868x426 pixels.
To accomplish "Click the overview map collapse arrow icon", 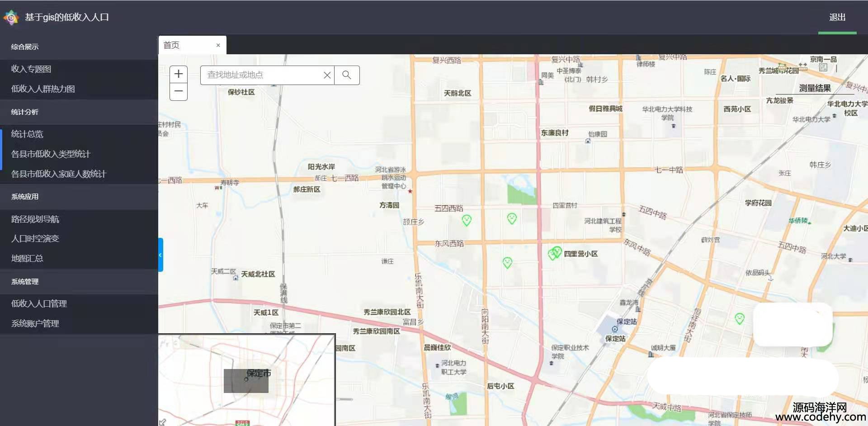I will click(x=162, y=422).
